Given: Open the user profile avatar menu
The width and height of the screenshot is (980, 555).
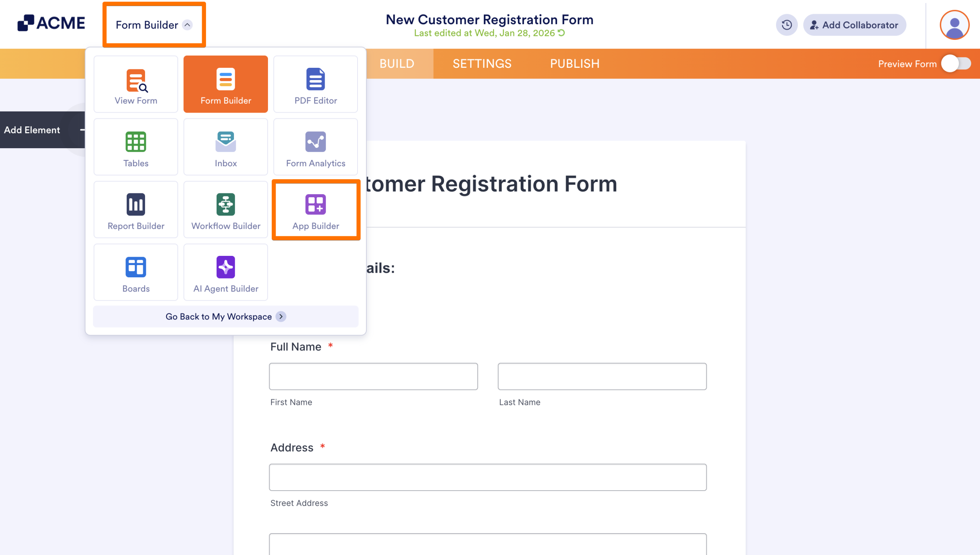Looking at the screenshot, I should point(954,25).
